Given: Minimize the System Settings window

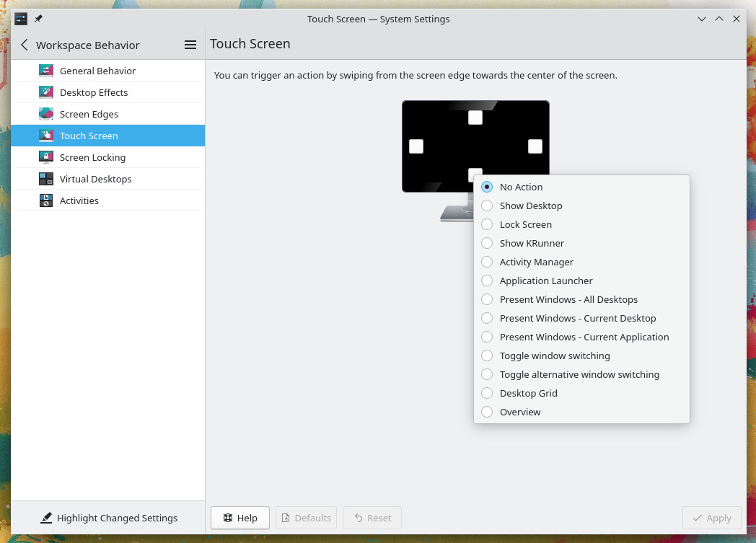Looking at the screenshot, I should tap(702, 19).
